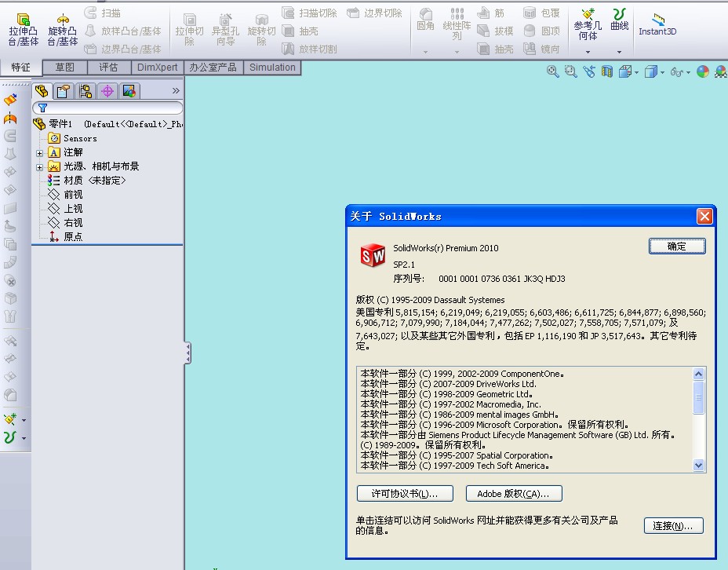
Task: Click the 包覆 wrap tool
Action: [541, 13]
